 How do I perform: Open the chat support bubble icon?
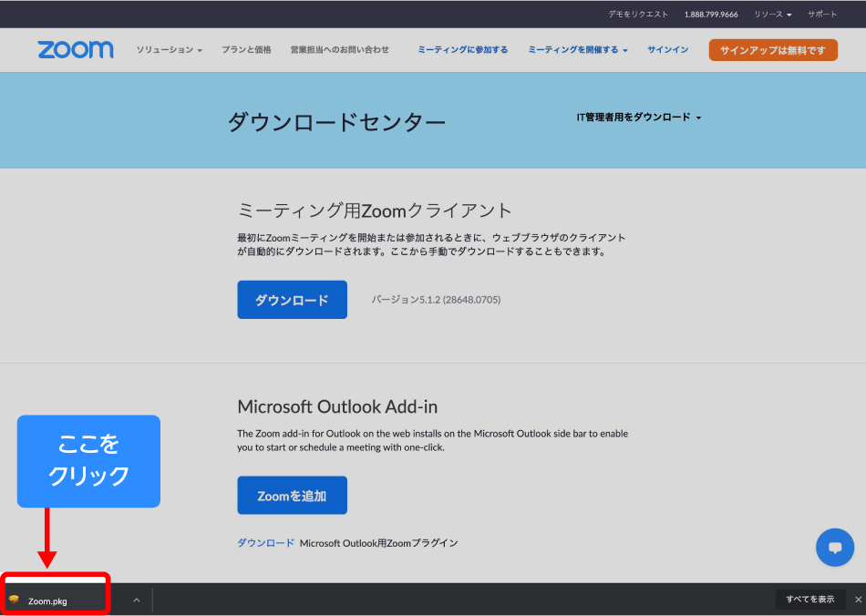point(834,548)
